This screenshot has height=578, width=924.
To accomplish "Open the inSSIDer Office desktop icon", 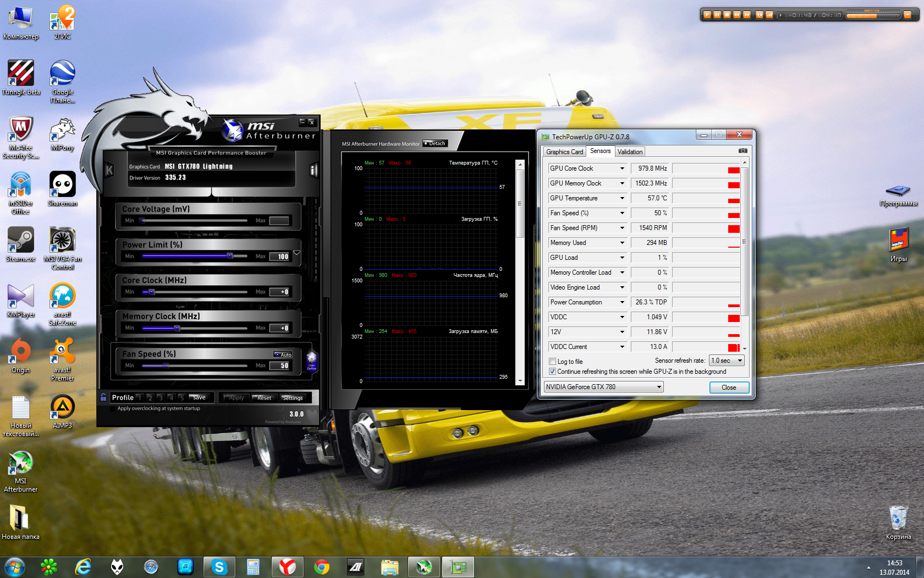I will (21, 193).
